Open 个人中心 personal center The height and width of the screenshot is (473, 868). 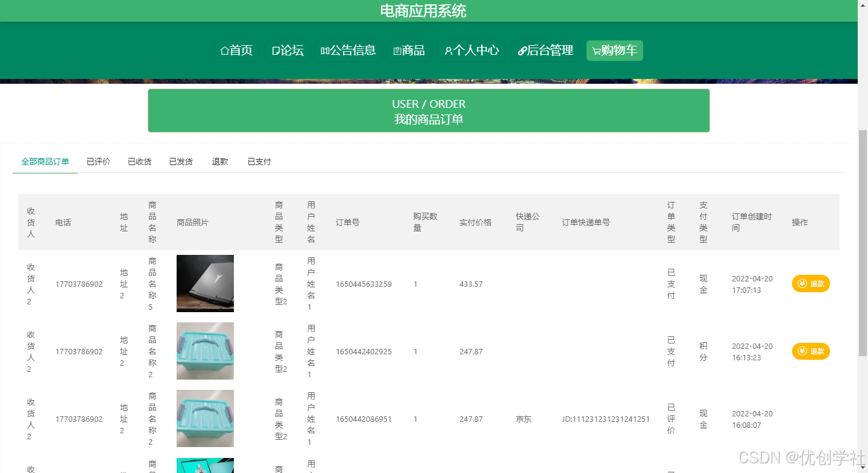tap(471, 51)
